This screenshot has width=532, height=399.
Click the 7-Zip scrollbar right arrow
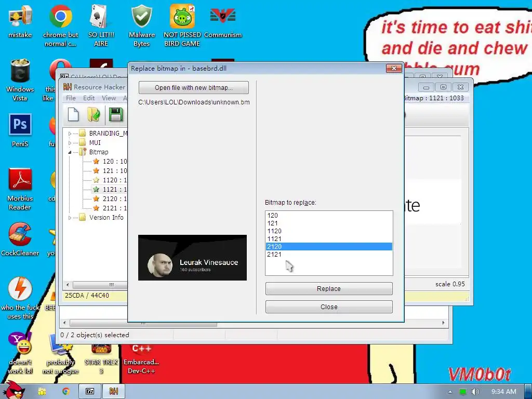(443, 323)
